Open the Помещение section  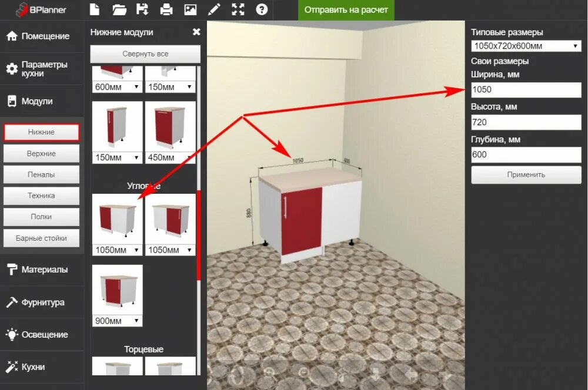[x=42, y=36]
